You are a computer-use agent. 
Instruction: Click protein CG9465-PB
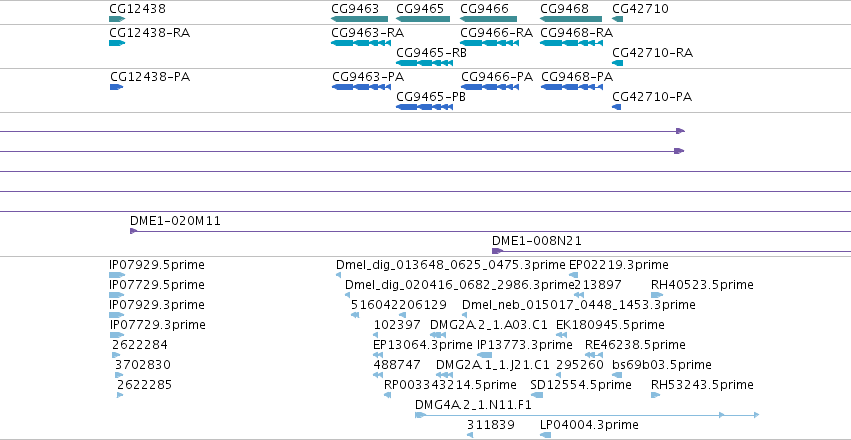431,98
